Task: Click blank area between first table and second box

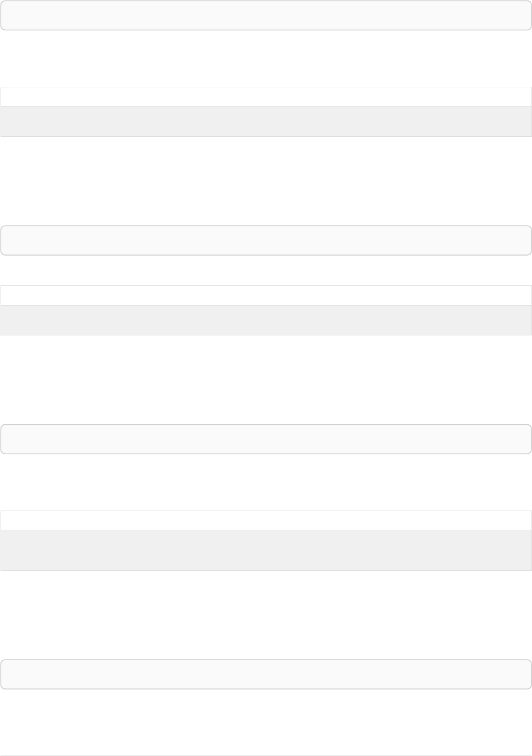Action: click(266, 181)
